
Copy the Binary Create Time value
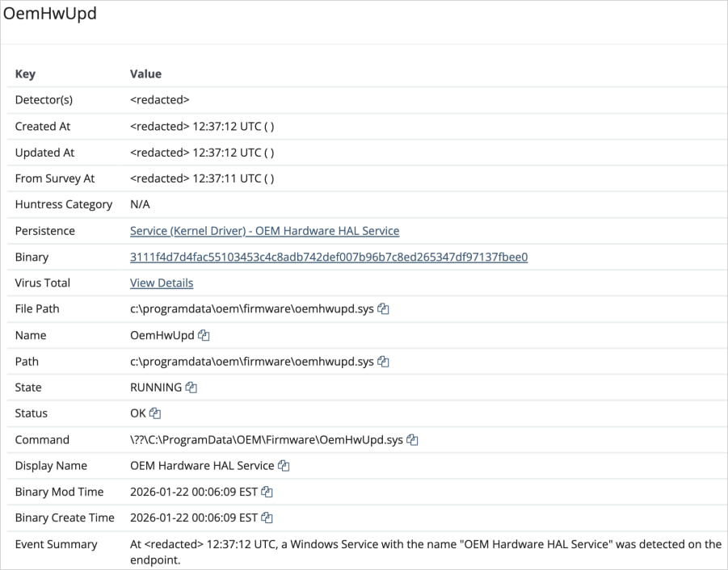[267, 518]
